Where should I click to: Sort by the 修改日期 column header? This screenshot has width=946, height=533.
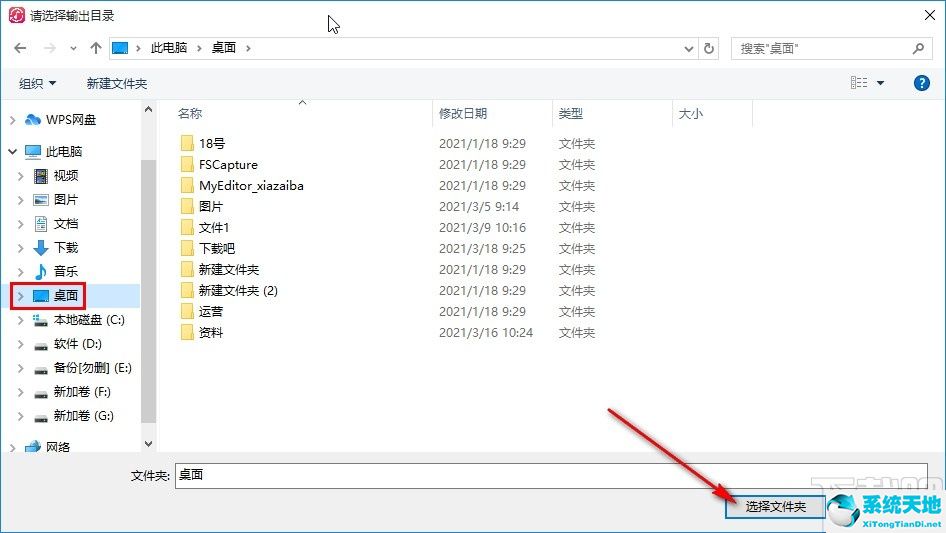(x=463, y=113)
